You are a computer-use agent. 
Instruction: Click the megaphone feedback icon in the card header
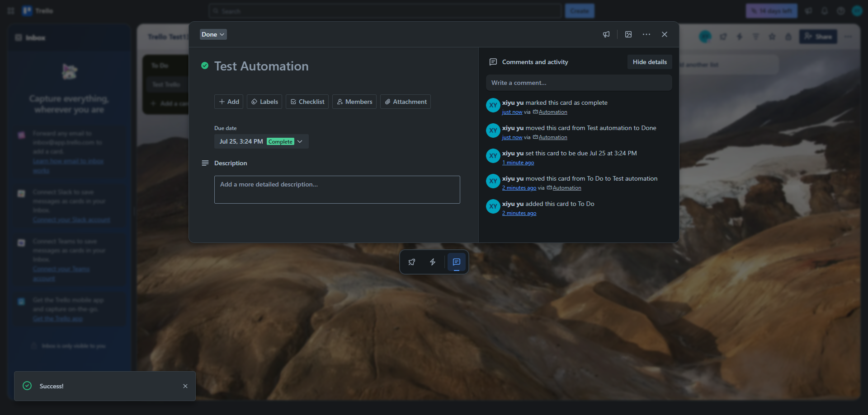606,34
